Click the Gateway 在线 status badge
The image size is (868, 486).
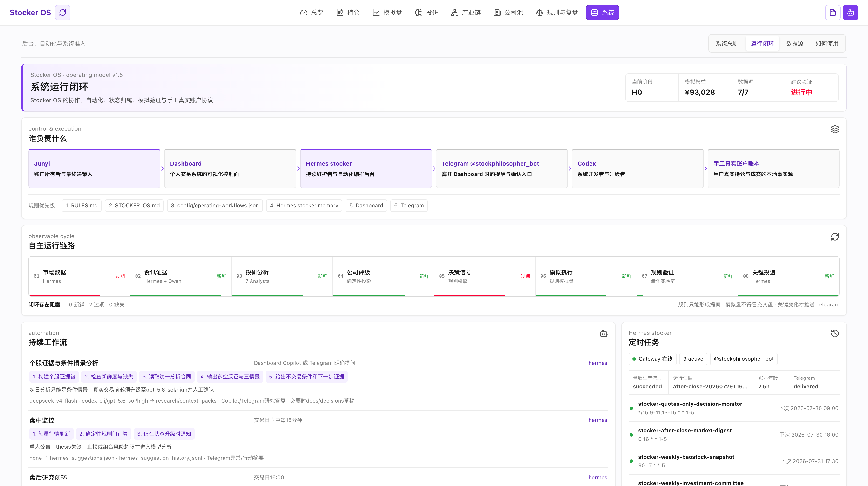coord(652,359)
